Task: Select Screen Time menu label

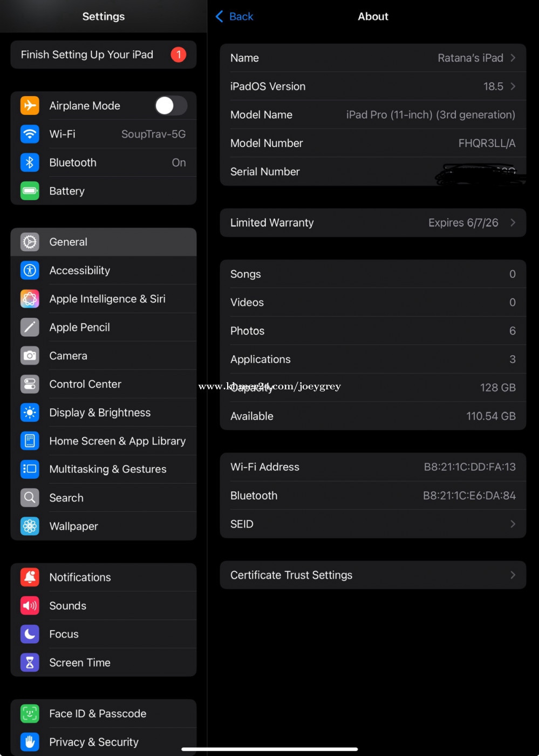Action: point(80,663)
